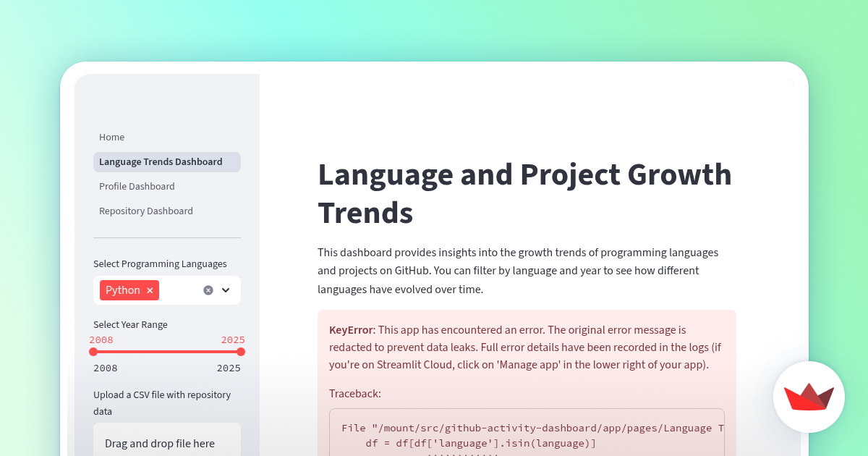Click the slider's 2008 start handle
The image size is (868, 456).
(x=93, y=352)
